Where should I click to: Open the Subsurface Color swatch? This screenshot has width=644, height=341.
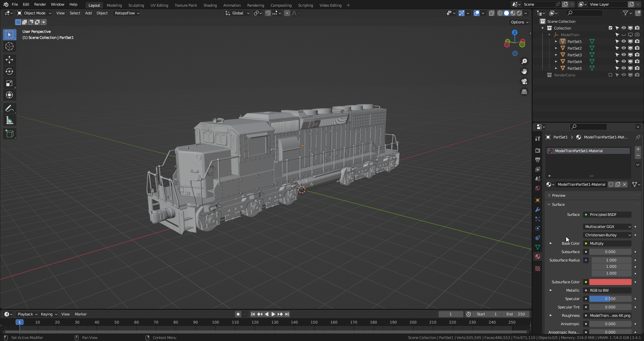pos(609,282)
